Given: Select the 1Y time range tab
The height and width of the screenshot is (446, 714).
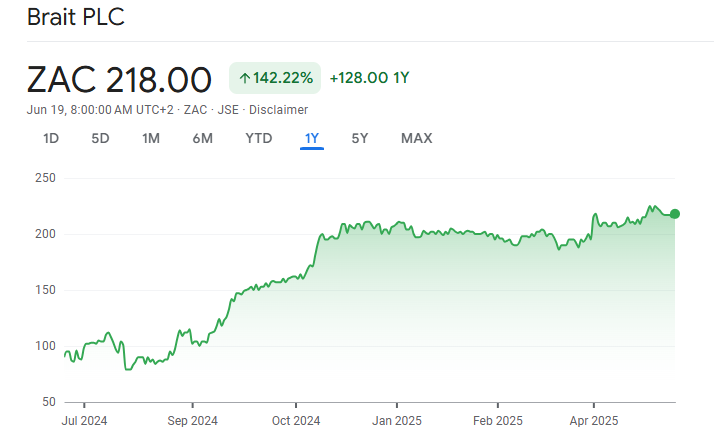Looking at the screenshot, I should pos(312,138).
